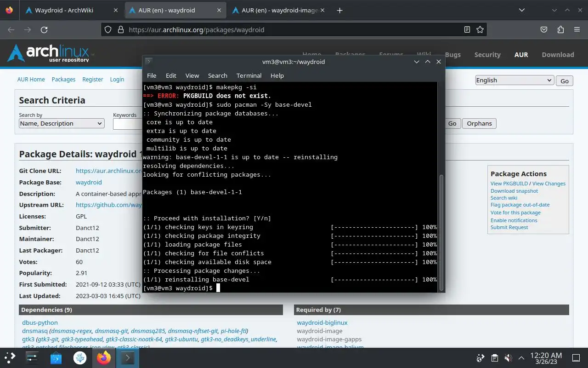
Task: Click View PKGBUILD link
Action: (509, 184)
